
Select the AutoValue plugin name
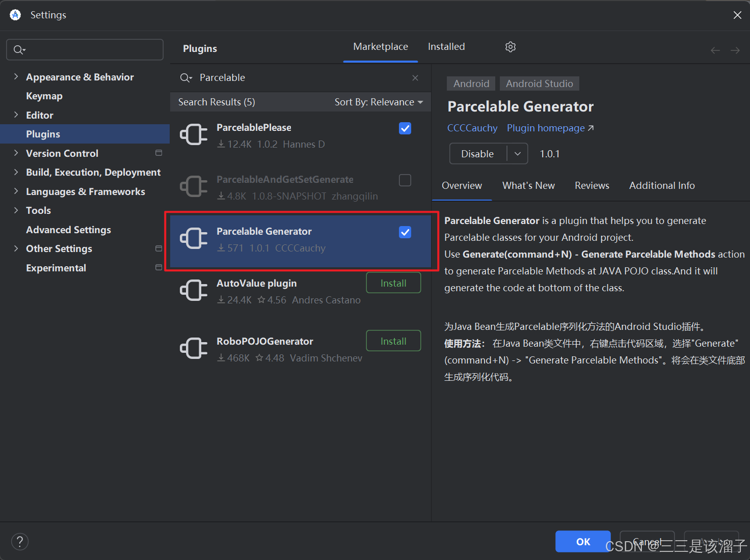[256, 284]
